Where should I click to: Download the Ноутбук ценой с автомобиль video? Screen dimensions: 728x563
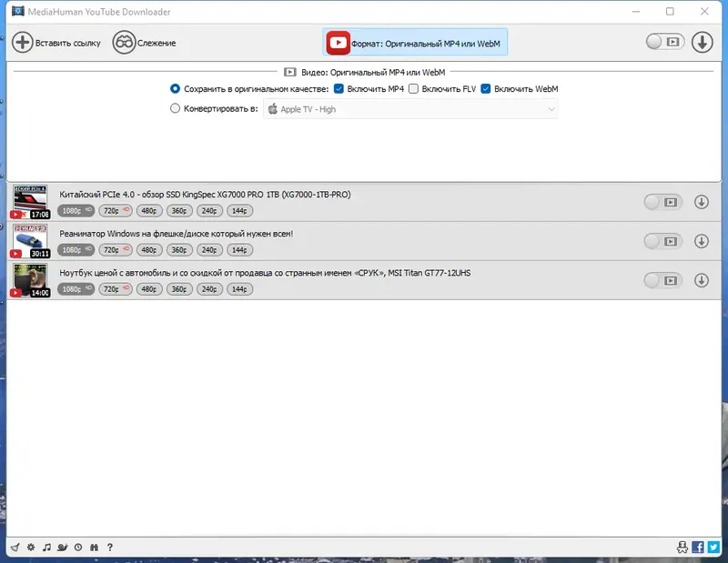pyautogui.click(x=702, y=280)
